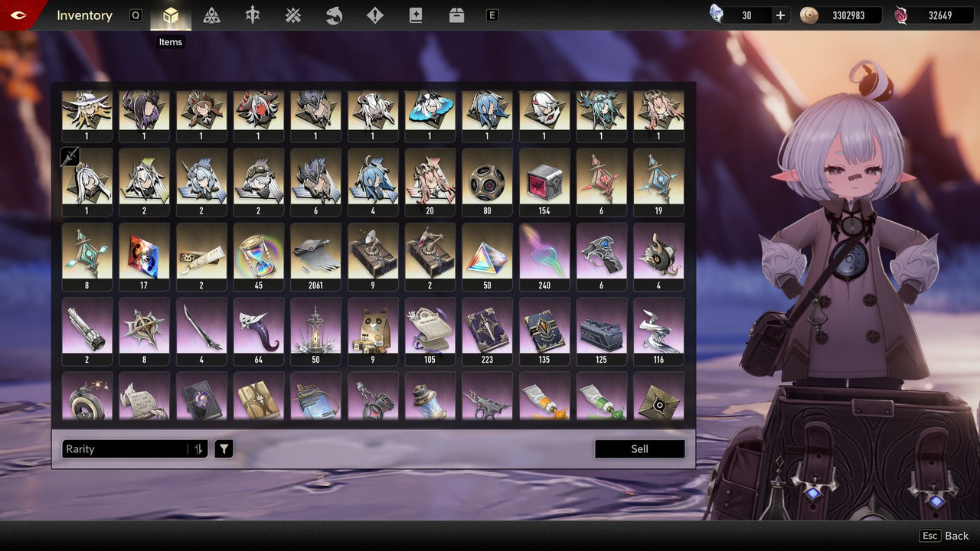The width and height of the screenshot is (980, 551).
Task: Select the dark sphere item with 80
Action: click(x=486, y=181)
